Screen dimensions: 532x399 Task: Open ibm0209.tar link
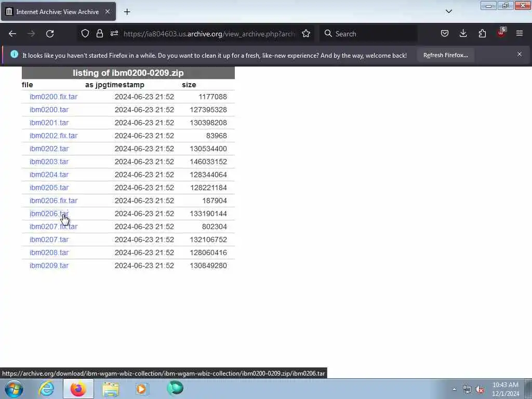tap(49, 265)
